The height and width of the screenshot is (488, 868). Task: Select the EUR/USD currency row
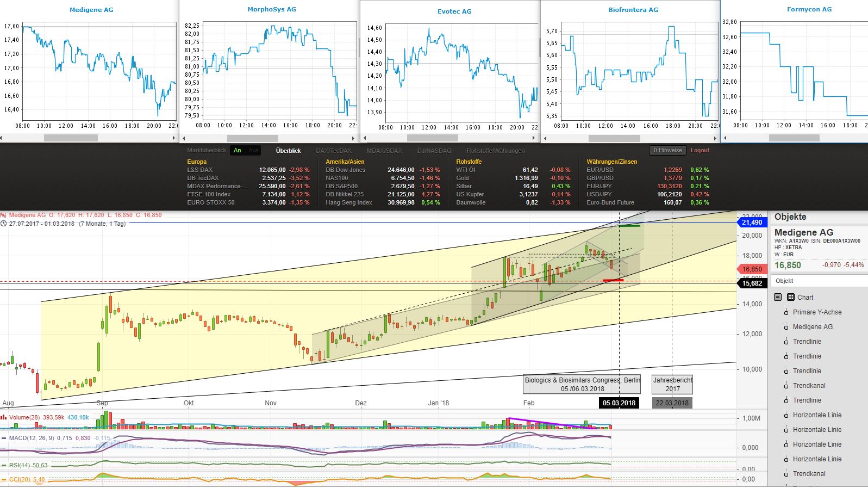point(648,170)
